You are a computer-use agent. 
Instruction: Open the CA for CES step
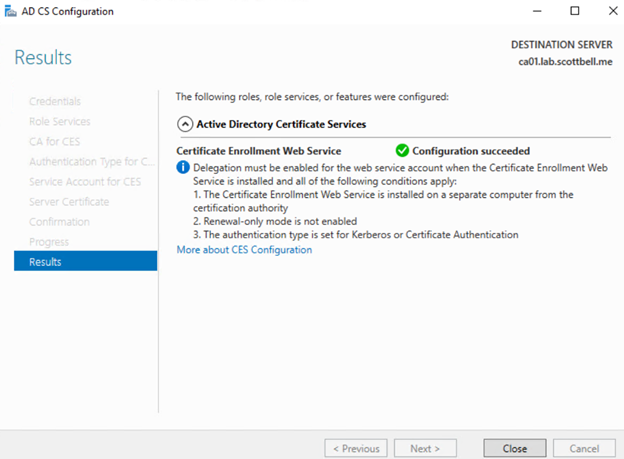click(55, 141)
